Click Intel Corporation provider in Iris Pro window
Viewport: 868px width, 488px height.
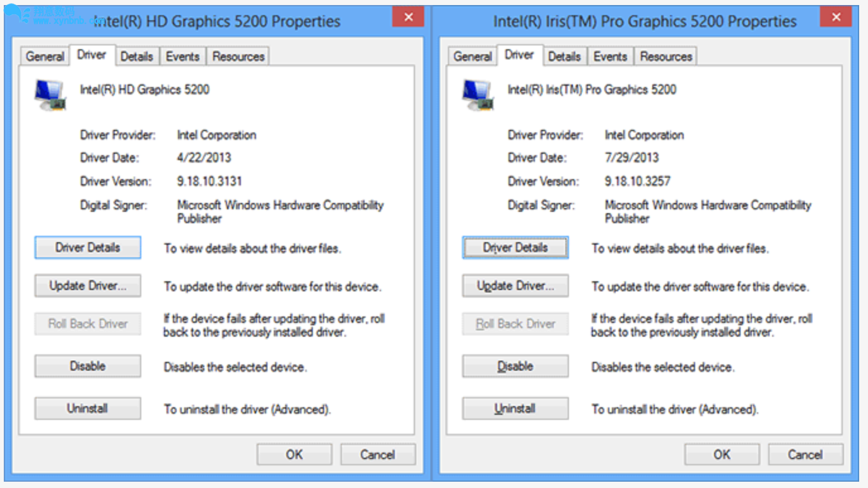(x=644, y=135)
